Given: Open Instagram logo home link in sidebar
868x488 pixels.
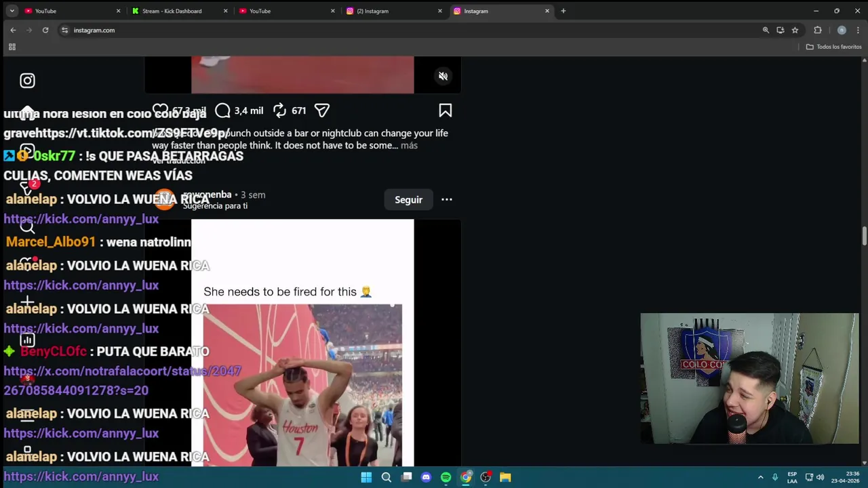Looking at the screenshot, I should coord(27,81).
